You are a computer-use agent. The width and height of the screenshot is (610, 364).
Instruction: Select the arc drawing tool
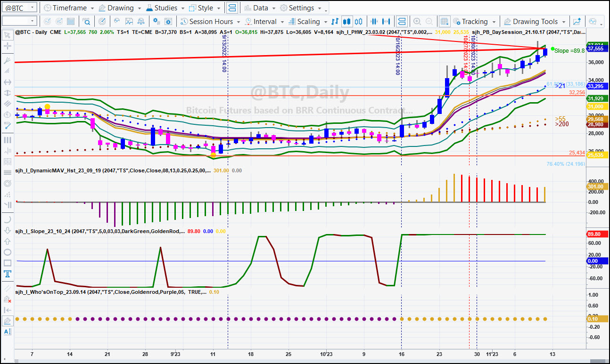click(x=7, y=219)
